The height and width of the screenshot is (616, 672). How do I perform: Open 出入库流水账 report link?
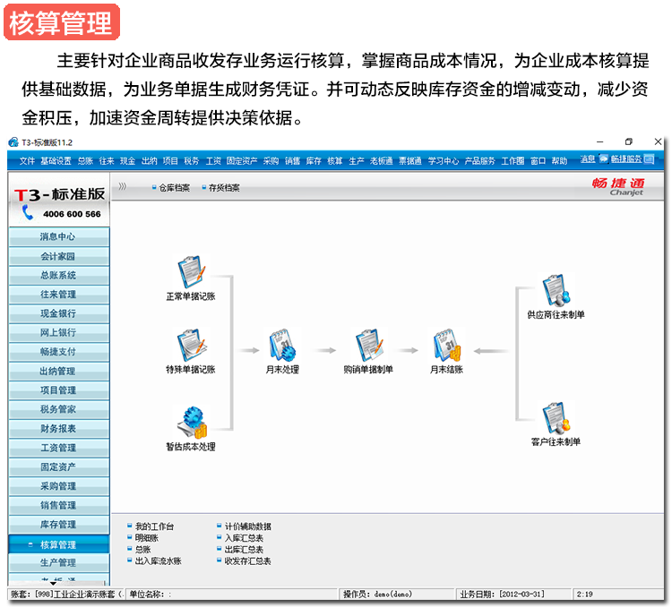click(158, 561)
